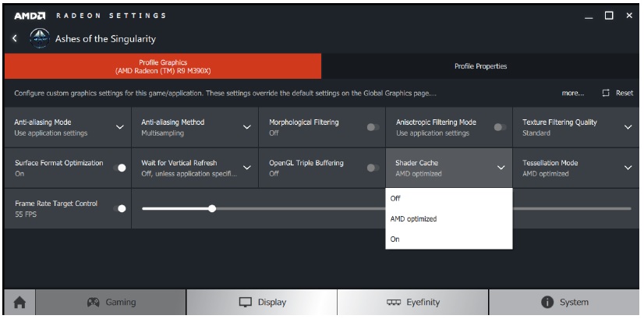Click the System info icon

pyautogui.click(x=547, y=303)
